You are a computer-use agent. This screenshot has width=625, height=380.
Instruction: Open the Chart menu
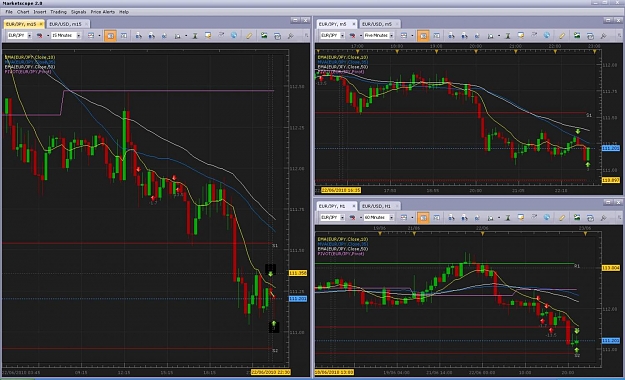[23, 12]
